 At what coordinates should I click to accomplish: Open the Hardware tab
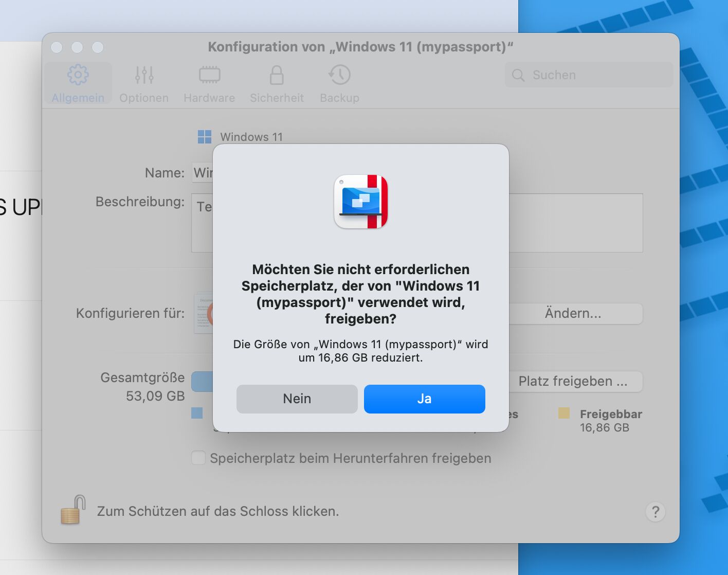(x=209, y=83)
